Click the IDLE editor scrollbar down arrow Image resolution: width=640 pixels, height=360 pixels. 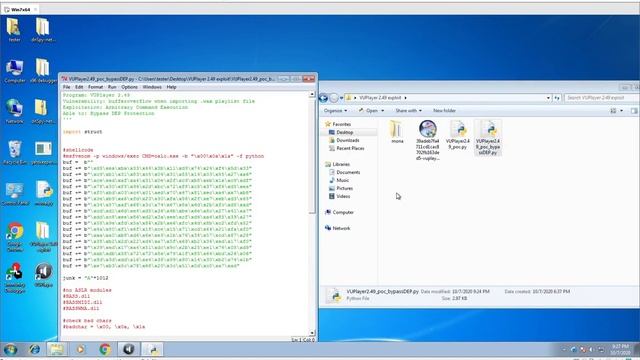[x=312, y=333]
